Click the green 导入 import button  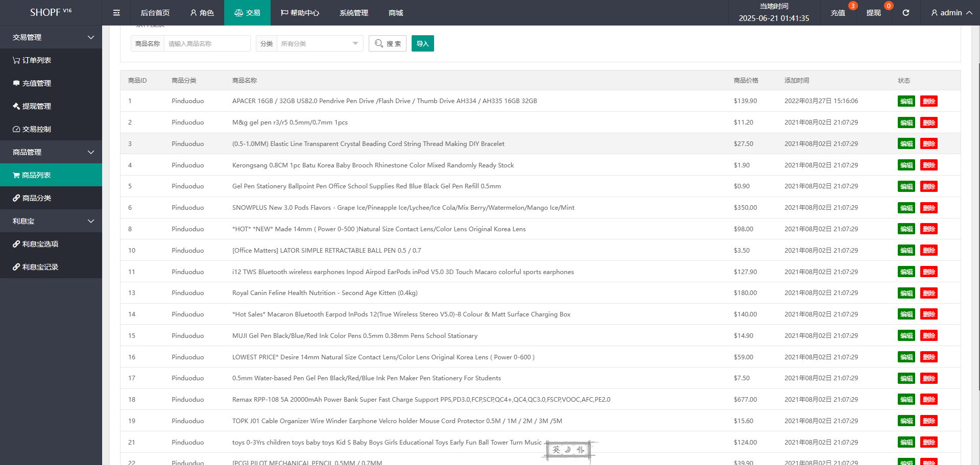click(x=422, y=44)
